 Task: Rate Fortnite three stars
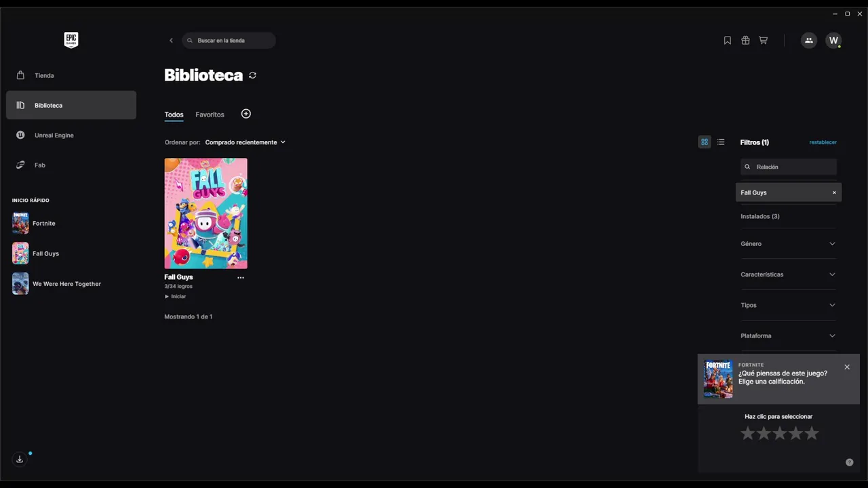tap(780, 433)
